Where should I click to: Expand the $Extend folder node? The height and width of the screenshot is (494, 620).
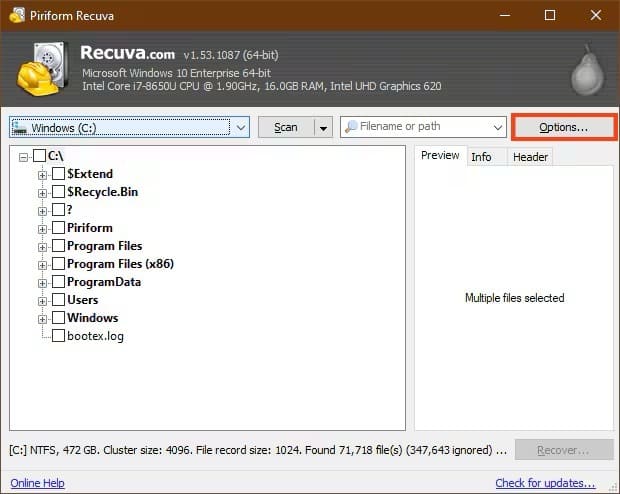coord(42,175)
